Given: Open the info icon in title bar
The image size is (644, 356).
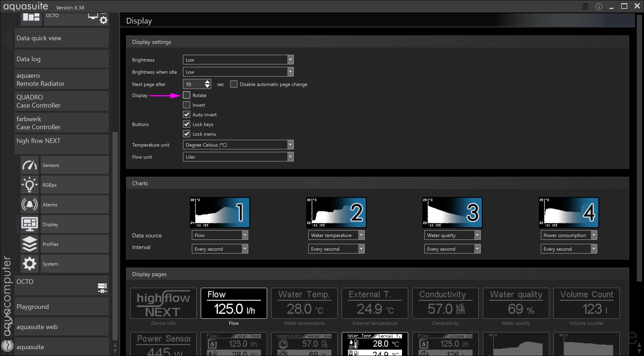Looking at the screenshot, I should tap(599, 6).
